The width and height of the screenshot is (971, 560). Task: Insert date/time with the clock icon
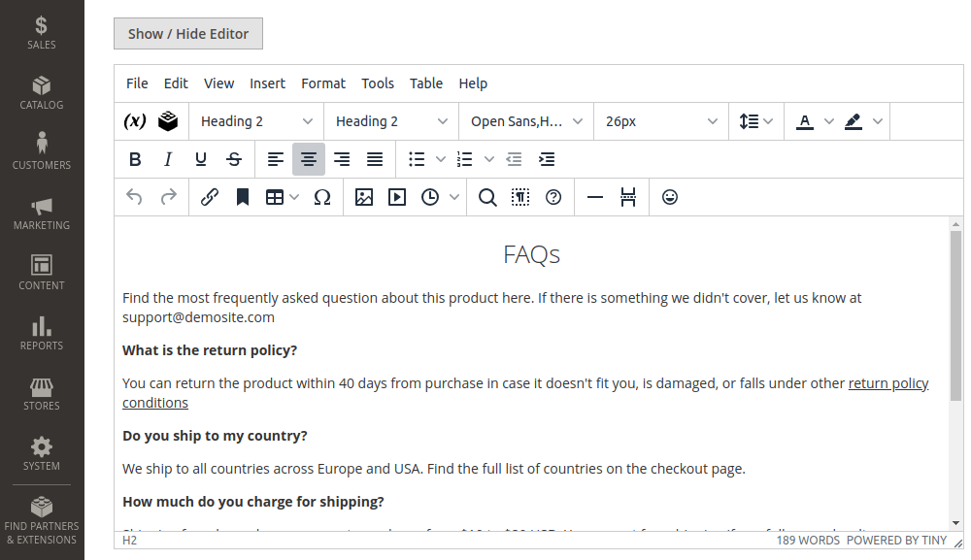coord(430,197)
